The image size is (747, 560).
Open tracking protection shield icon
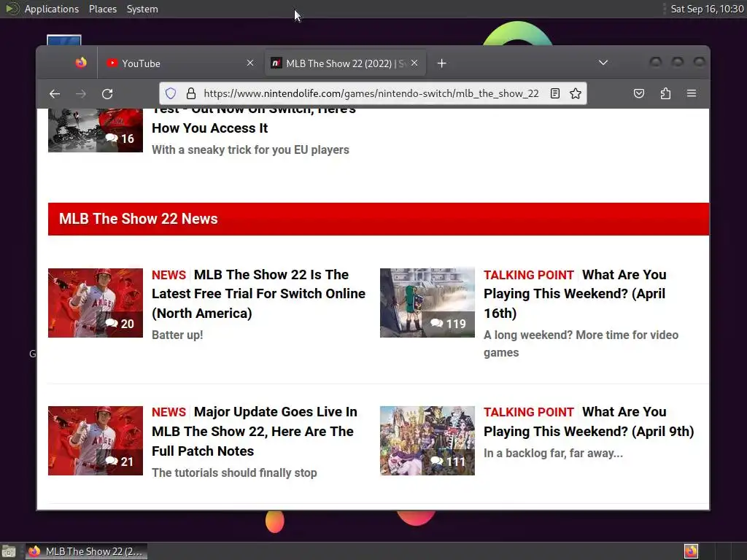(171, 93)
